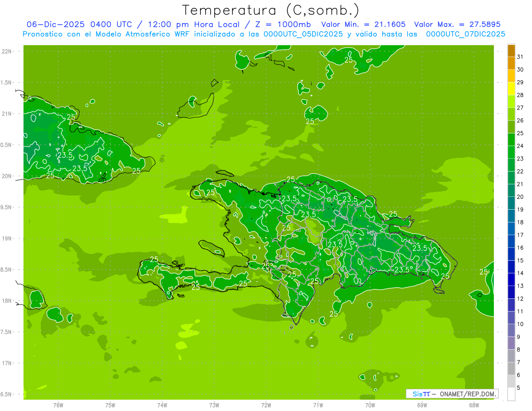Click the "15" value on the color scale

click(x=520, y=261)
